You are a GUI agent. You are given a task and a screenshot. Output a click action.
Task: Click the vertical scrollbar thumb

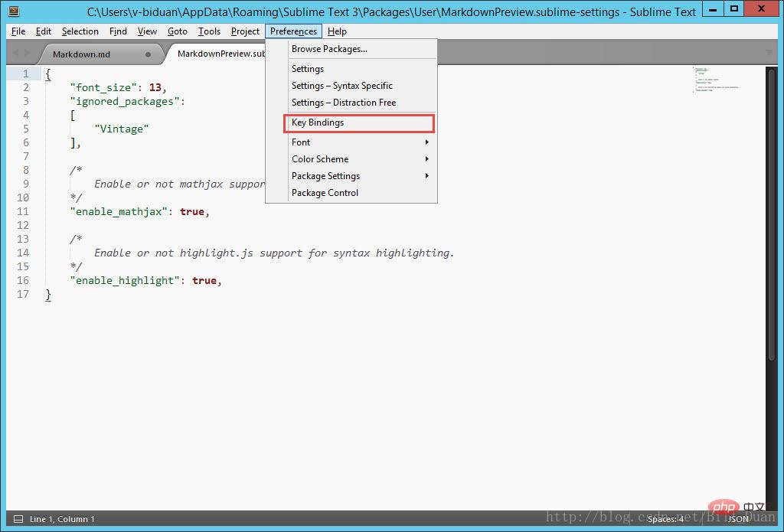(770, 214)
